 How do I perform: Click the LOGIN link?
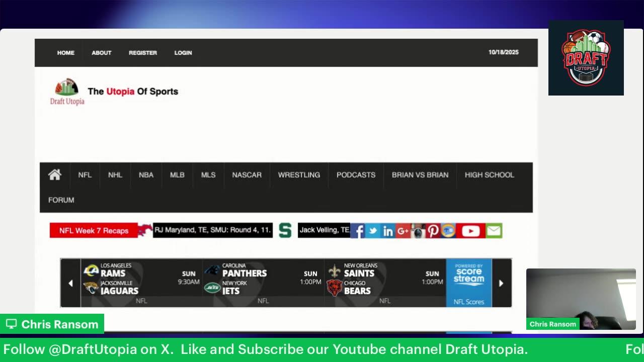[183, 53]
